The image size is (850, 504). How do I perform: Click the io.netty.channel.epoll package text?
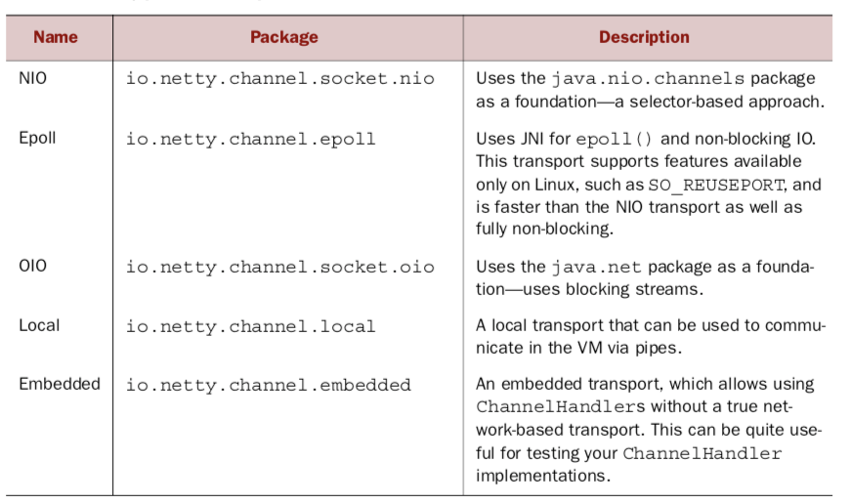click(x=250, y=139)
